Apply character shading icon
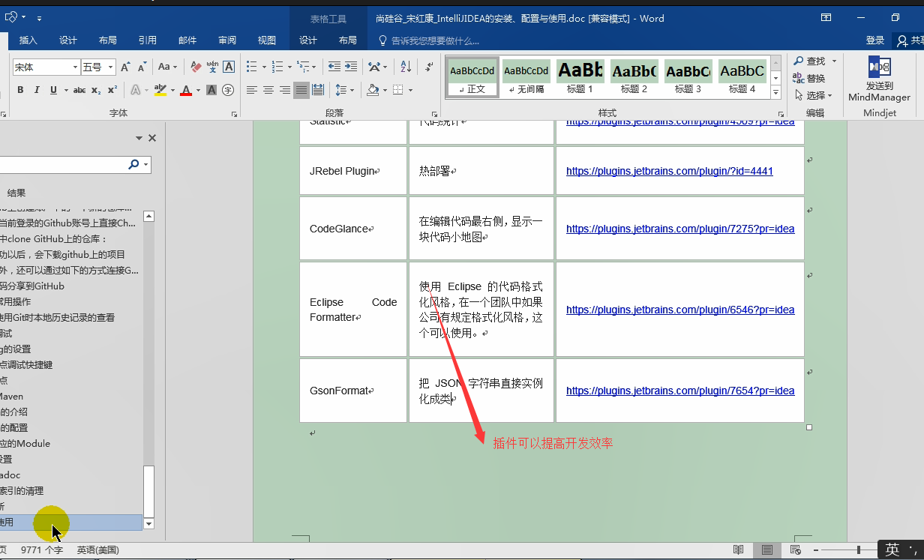 [x=211, y=90]
